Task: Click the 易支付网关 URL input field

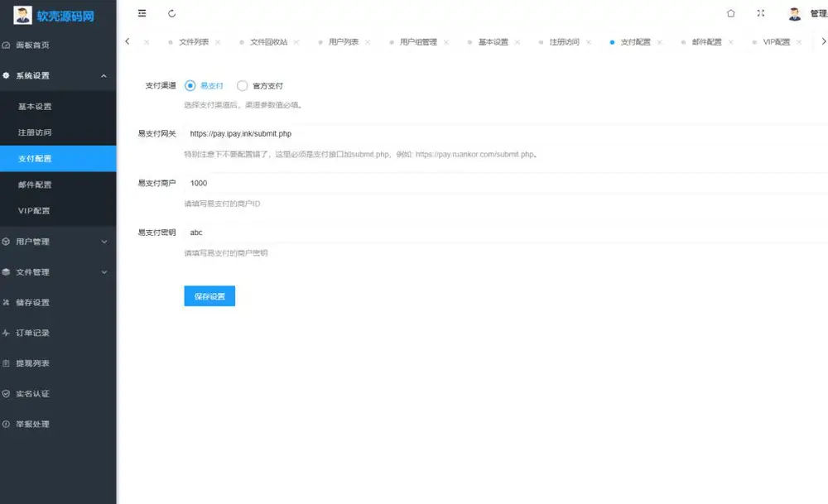Action: [x=506, y=133]
